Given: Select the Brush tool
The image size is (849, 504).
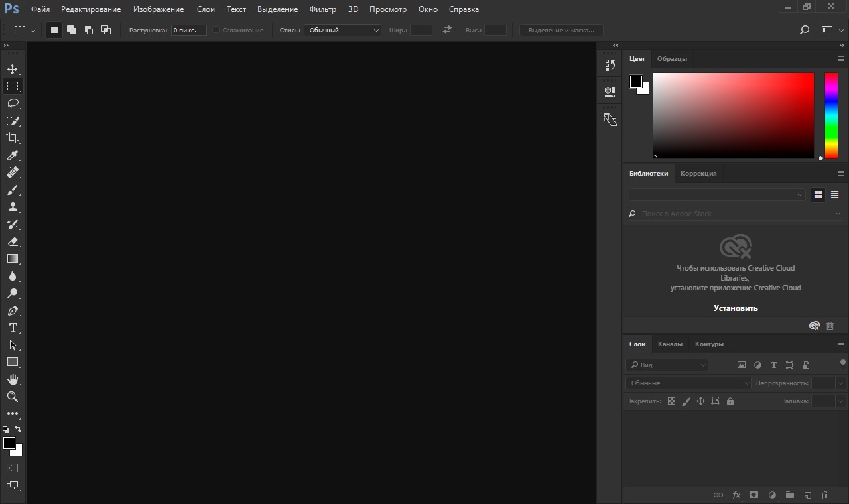Looking at the screenshot, I should coord(13,190).
